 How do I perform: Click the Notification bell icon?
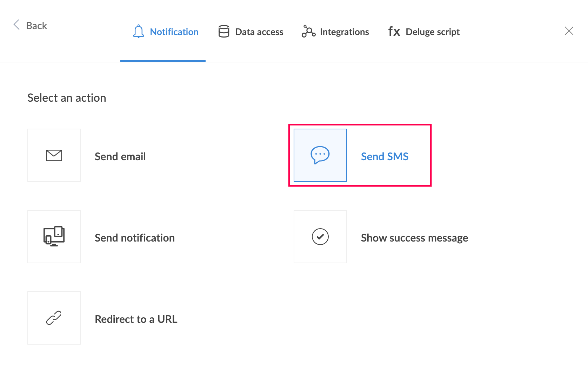pyautogui.click(x=139, y=31)
